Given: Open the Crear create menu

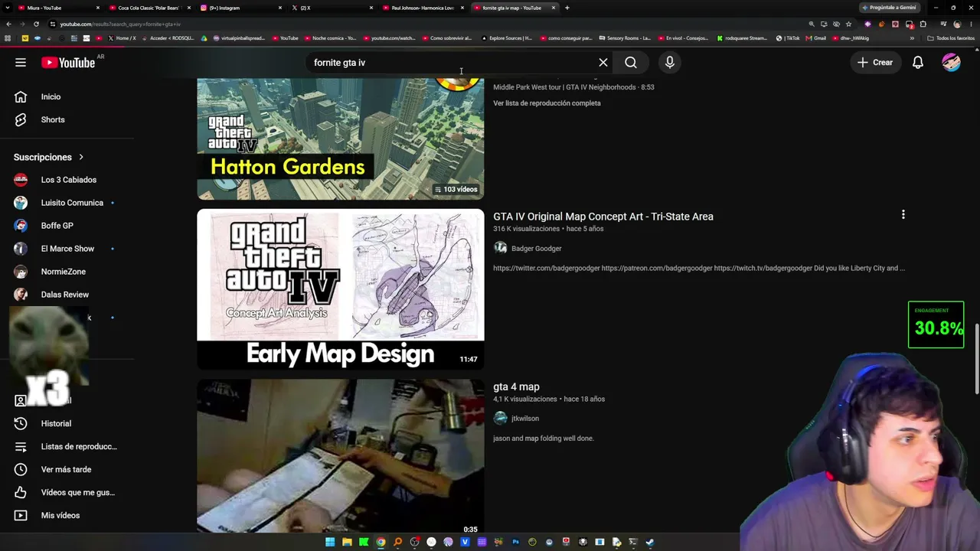Looking at the screenshot, I should tap(875, 63).
